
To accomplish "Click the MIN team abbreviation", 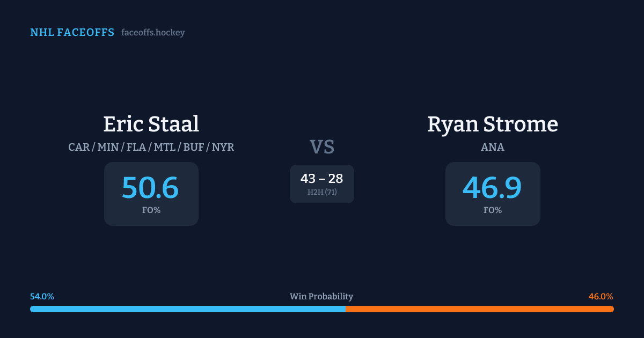I will point(108,147).
